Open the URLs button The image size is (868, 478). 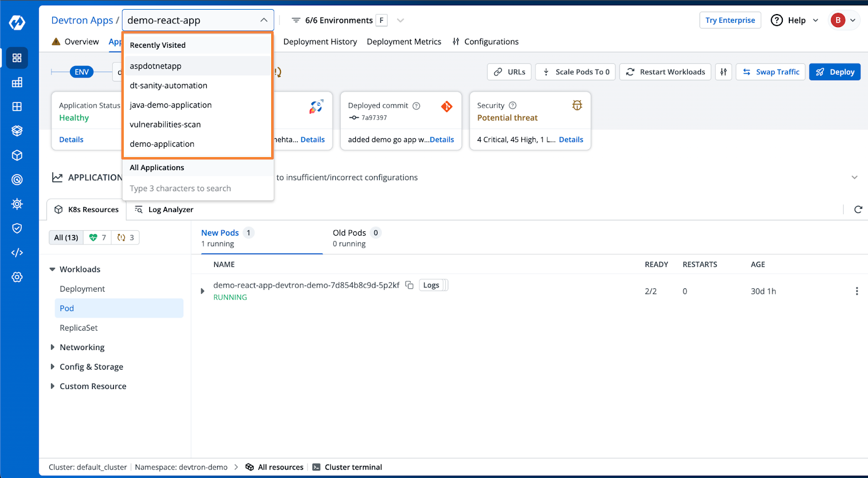click(509, 72)
